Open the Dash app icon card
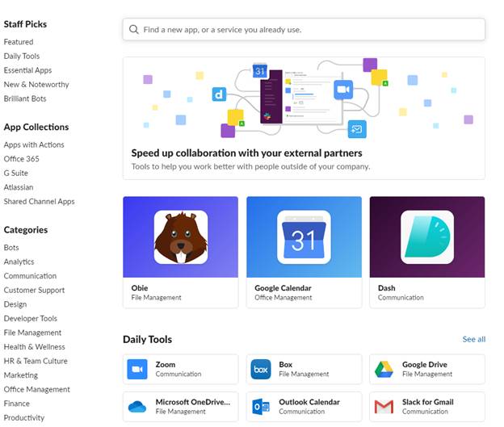Image resolution: width=504 pixels, height=427 pixels. pos(427,237)
